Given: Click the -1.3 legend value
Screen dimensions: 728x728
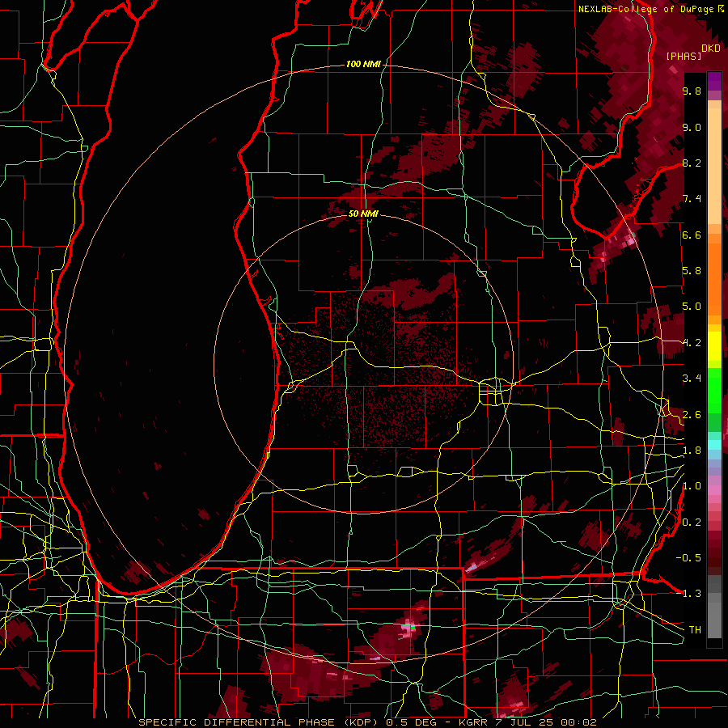Looking at the screenshot, I should coord(689,594).
